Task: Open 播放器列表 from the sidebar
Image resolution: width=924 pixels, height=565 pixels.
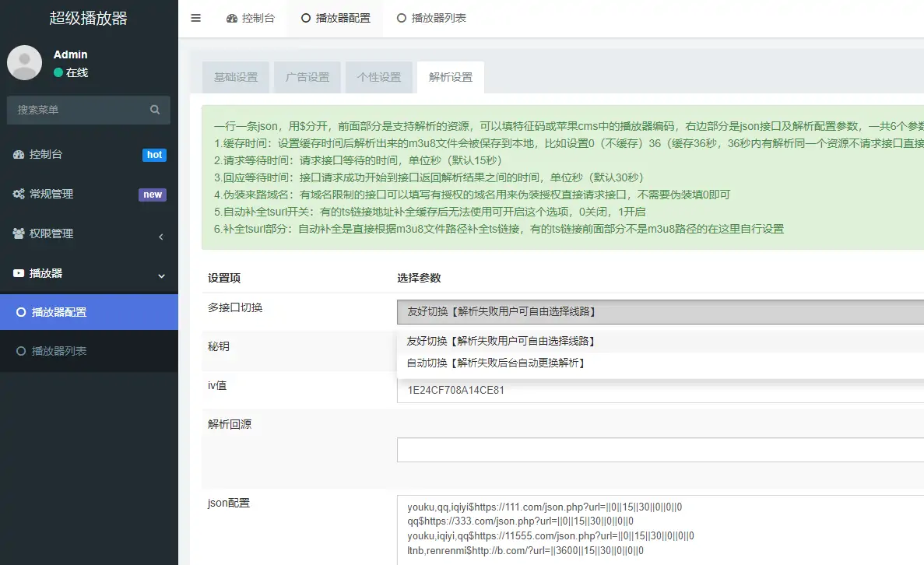Action: (x=74, y=351)
